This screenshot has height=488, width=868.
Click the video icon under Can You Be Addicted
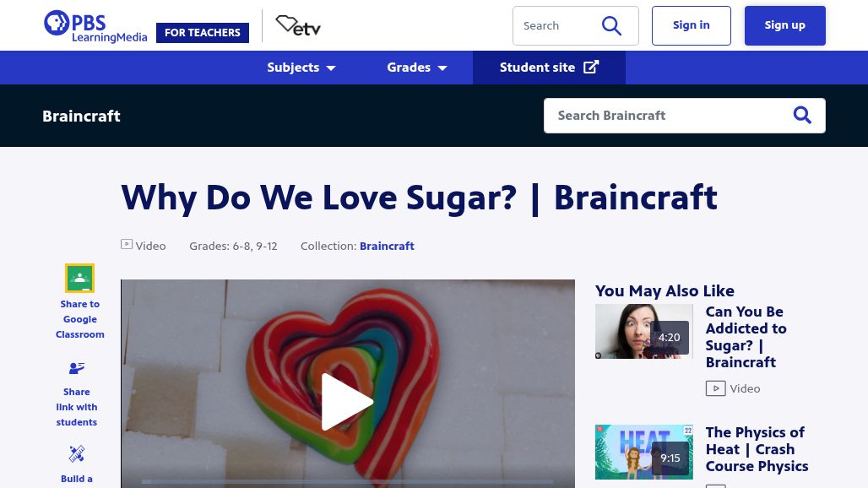coord(715,388)
